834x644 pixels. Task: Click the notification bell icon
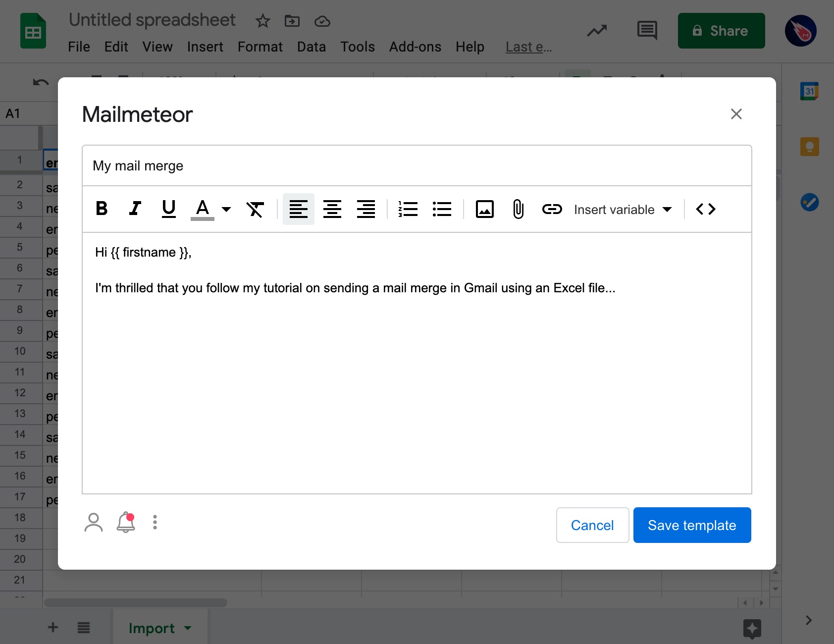[x=126, y=522]
